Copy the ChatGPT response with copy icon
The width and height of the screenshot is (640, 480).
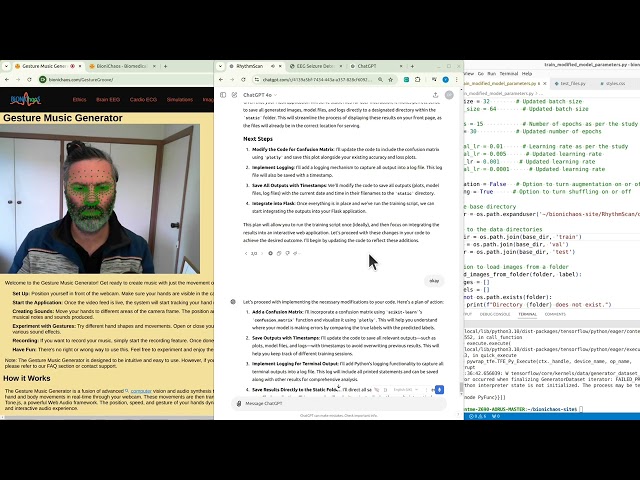point(279,253)
